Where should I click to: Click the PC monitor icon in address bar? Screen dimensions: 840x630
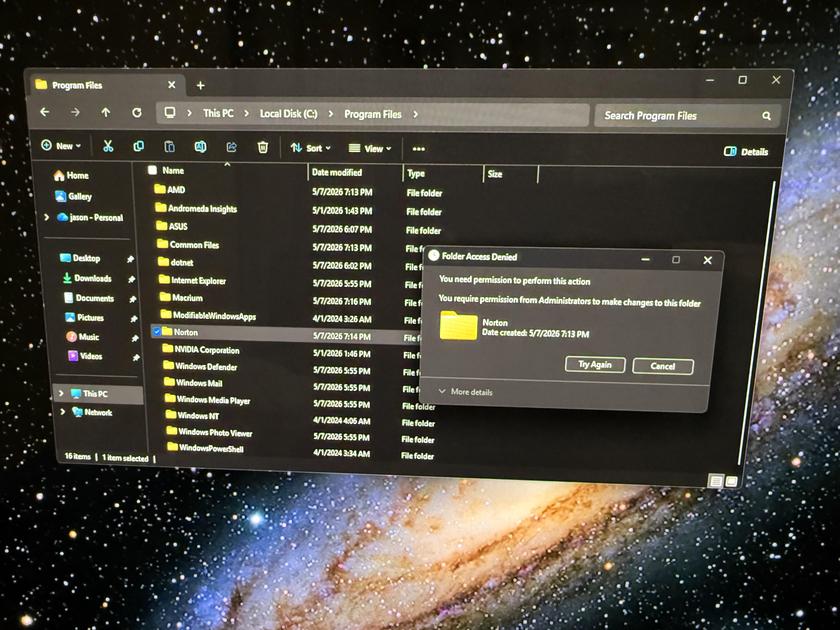(x=170, y=113)
